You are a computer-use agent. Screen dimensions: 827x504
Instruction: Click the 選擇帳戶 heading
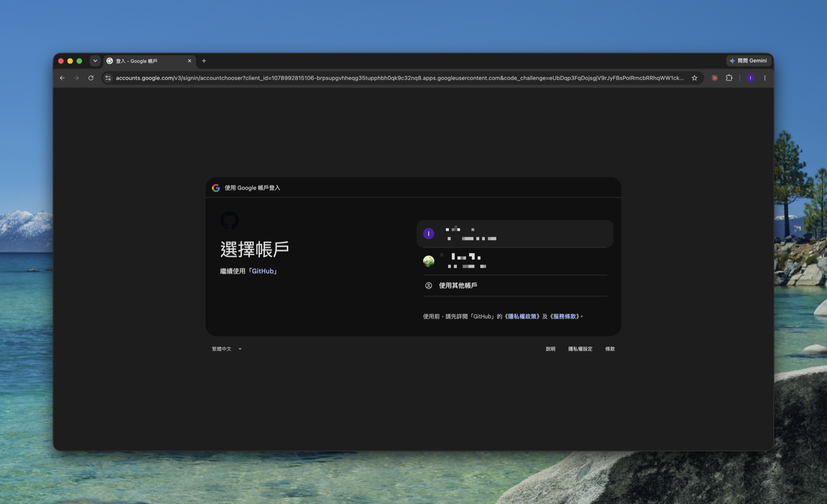(x=255, y=249)
